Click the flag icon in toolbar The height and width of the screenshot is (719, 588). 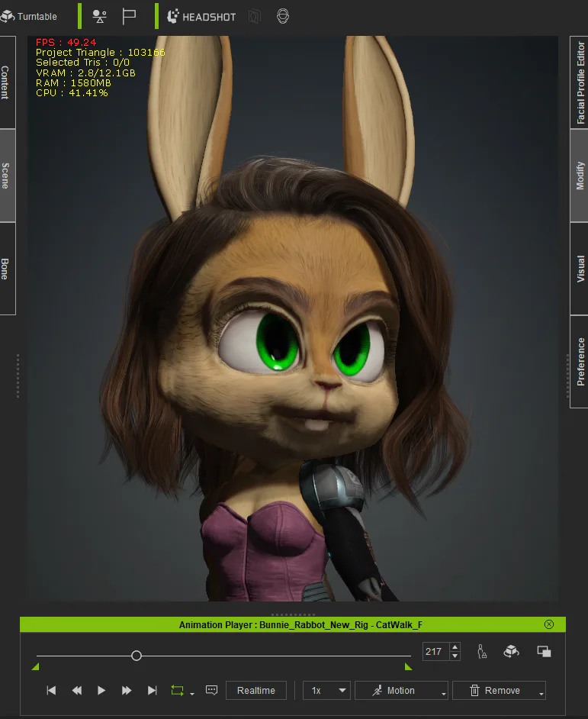point(129,17)
